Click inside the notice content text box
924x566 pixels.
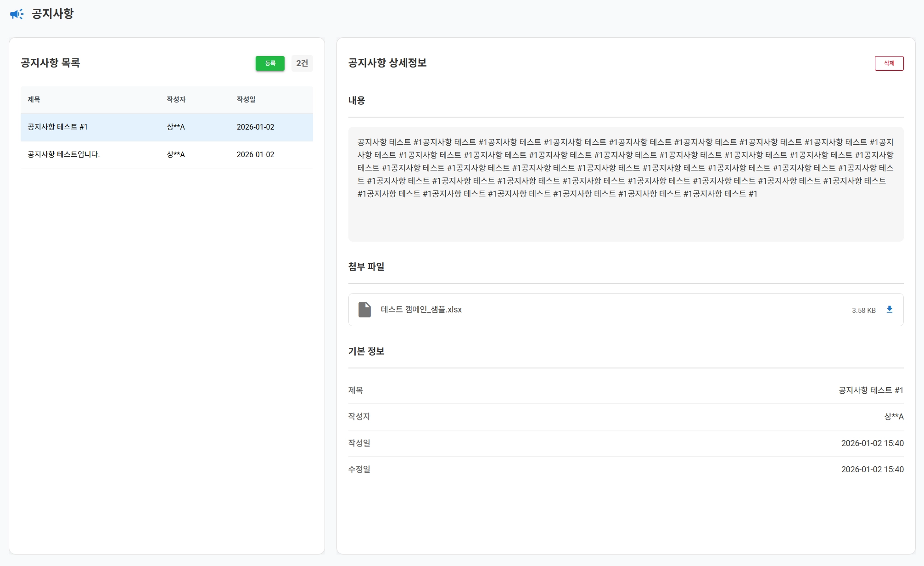tap(625, 184)
